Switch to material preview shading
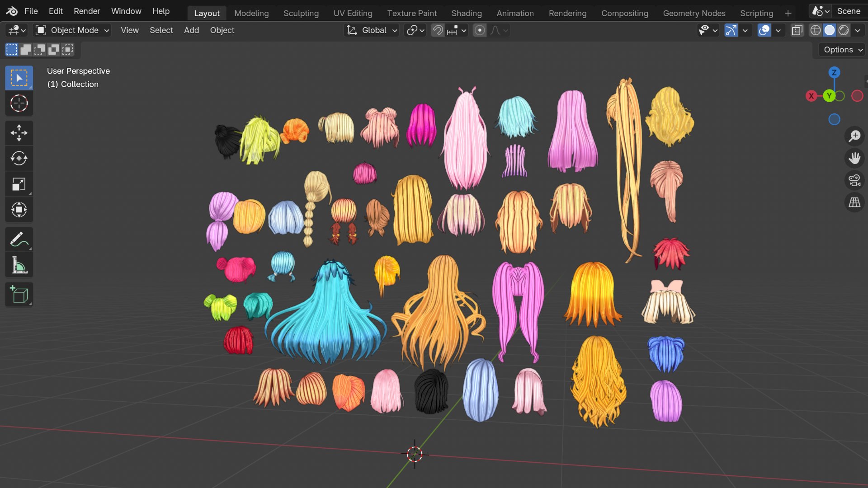Screen dimensions: 868x488 click(x=844, y=30)
